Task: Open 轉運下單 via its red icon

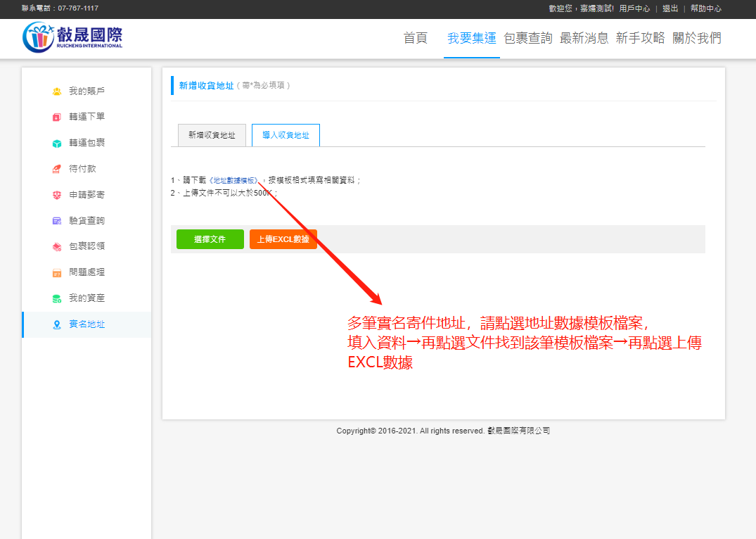Action: point(57,118)
